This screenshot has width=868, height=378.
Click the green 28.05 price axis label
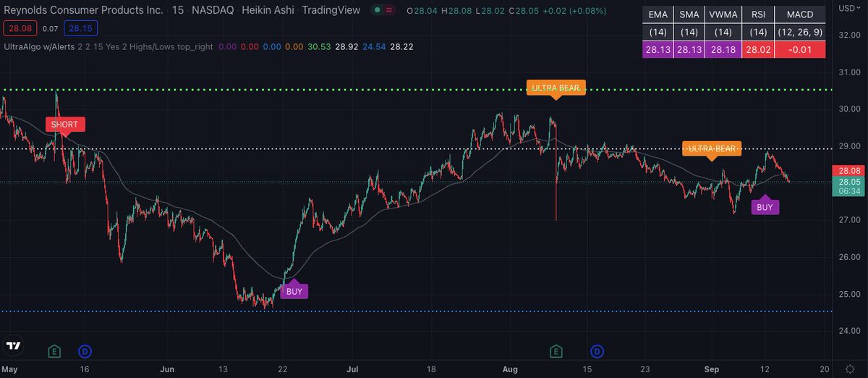[x=848, y=181]
